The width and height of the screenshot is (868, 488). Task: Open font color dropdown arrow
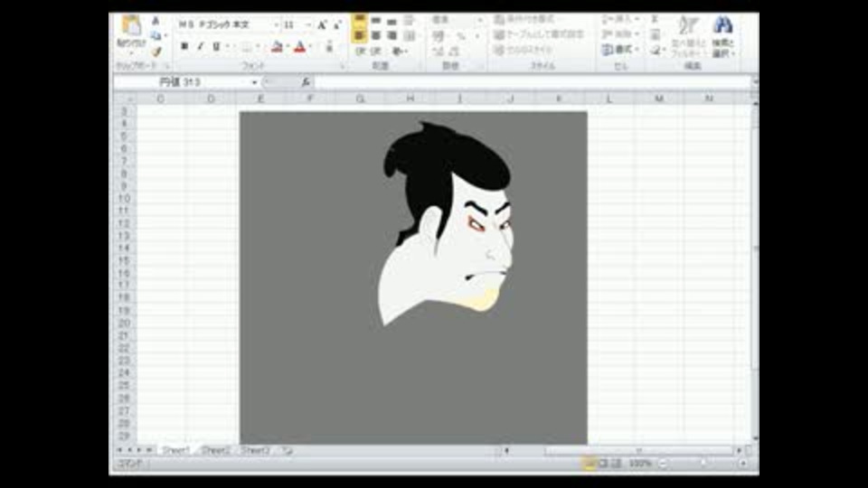pos(310,47)
